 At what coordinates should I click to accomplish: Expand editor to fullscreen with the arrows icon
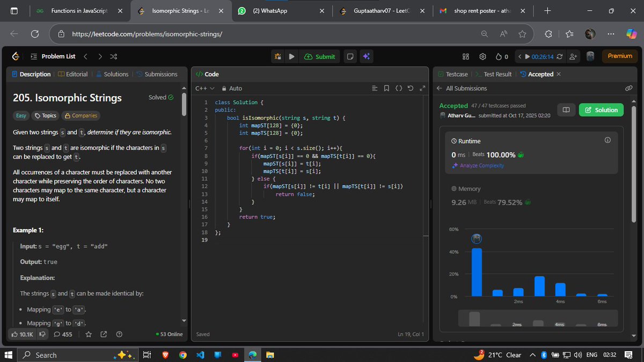pyautogui.click(x=422, y=88)
